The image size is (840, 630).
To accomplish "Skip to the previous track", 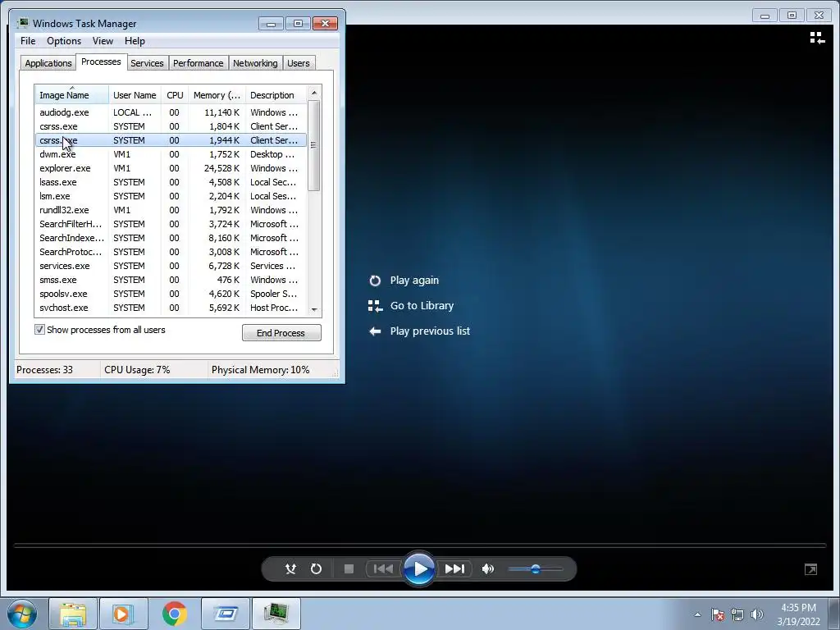I will tap(383, 569).
